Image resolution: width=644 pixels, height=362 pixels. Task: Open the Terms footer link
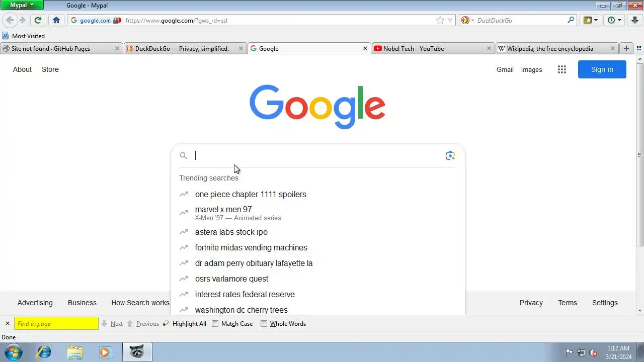click(x=568, y=303)
